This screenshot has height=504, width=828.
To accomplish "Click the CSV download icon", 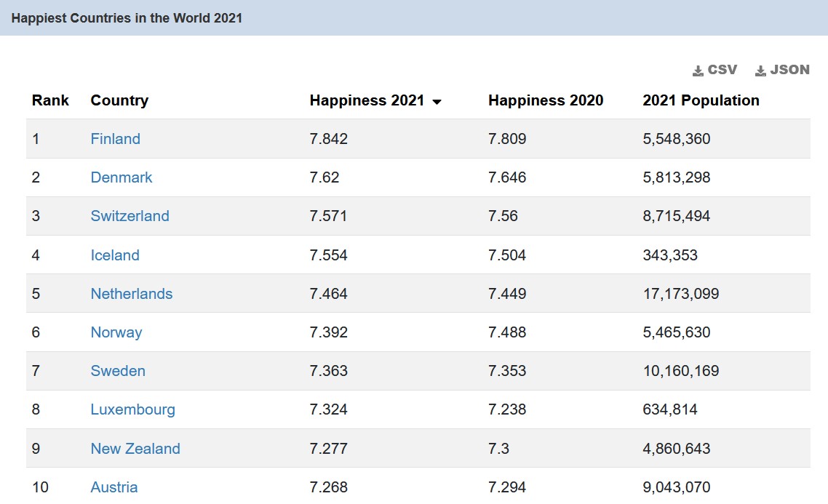I will pos(698,71).
